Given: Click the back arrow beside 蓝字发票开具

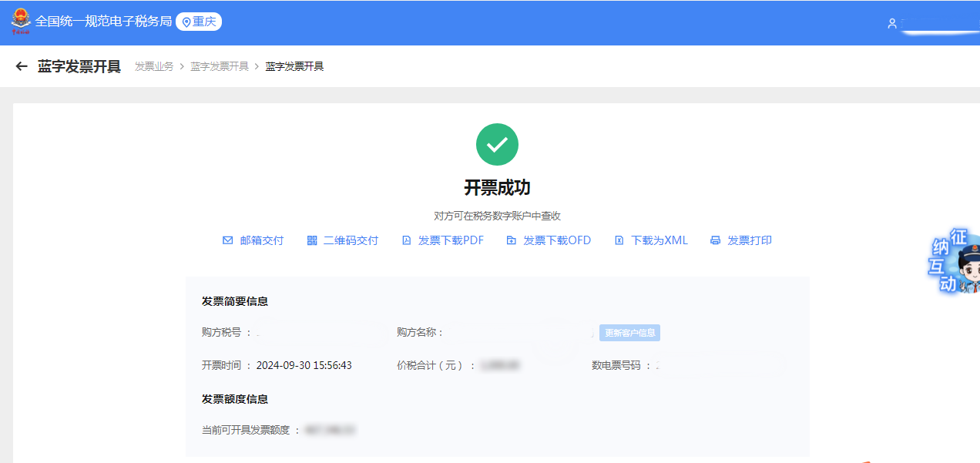Looking at the screenshot, I should (x=22, y=67).
